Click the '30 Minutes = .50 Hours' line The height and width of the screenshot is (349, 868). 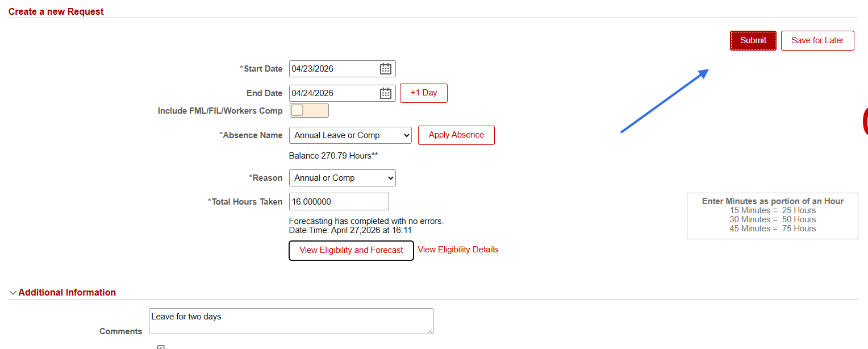pos(773,219)
